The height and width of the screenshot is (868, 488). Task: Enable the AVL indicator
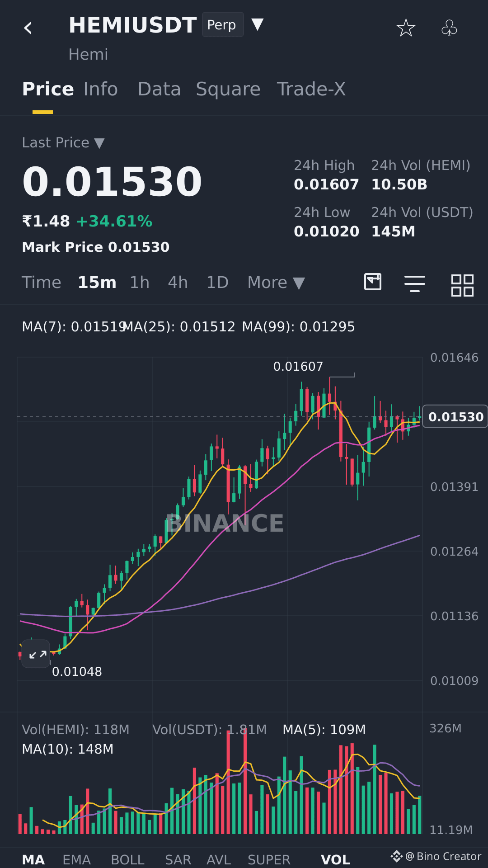(x=219, y=859)
